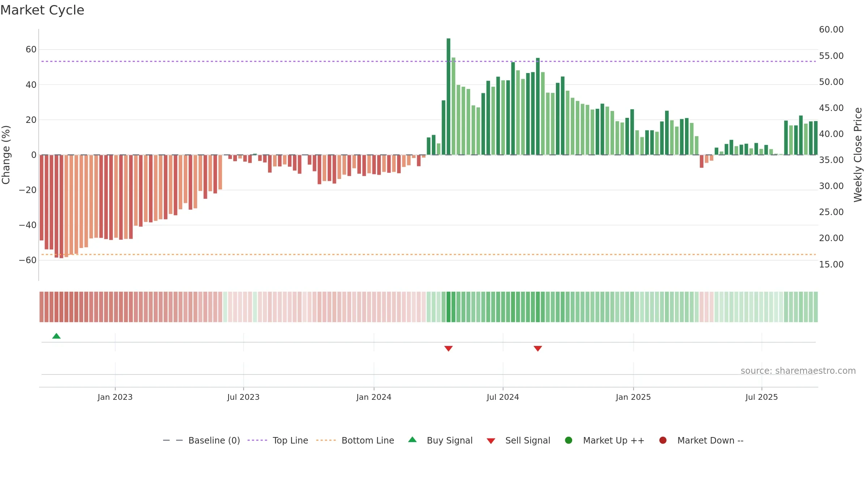The width and height of the screenshot is (868, 488).
Task: Click the 20.00 price axis value
Action: [x=831, y=238]
